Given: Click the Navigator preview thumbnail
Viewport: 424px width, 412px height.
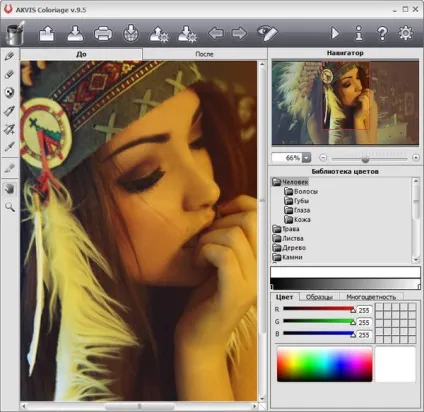Looking at the screenshot, I should pyautogui.click(x=345, y=103).
